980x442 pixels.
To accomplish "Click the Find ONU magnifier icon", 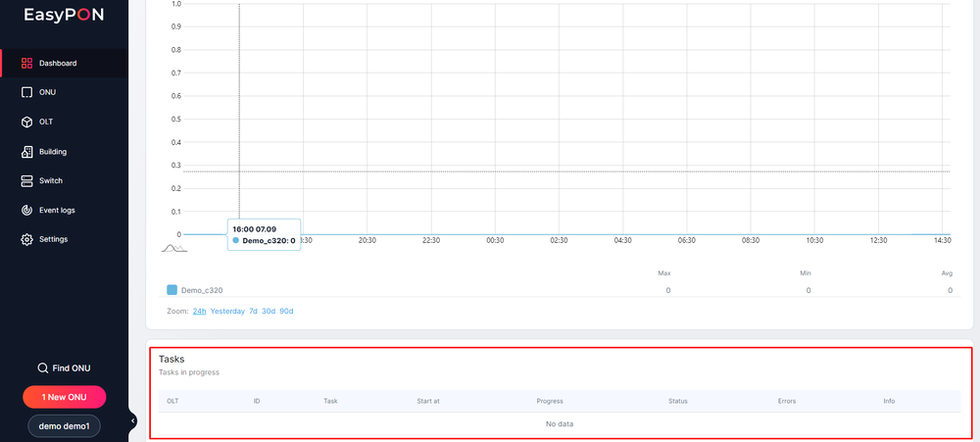I will [x=43, y=368].
